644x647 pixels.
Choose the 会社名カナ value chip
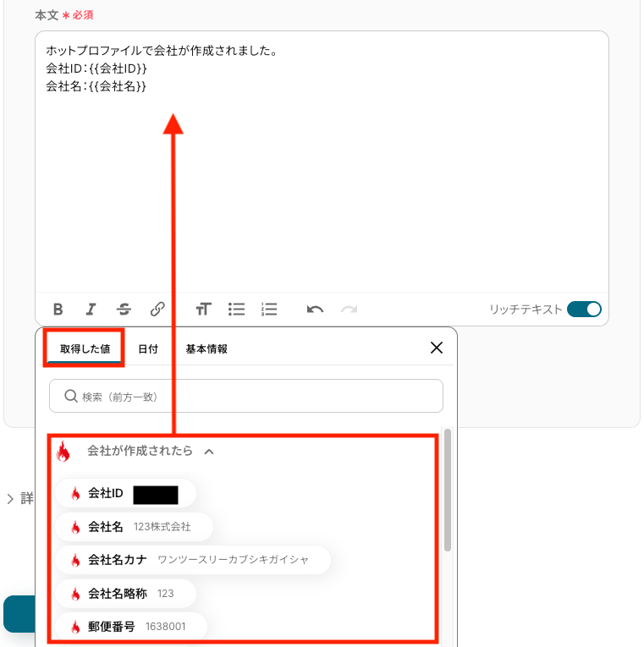point(193,560)
